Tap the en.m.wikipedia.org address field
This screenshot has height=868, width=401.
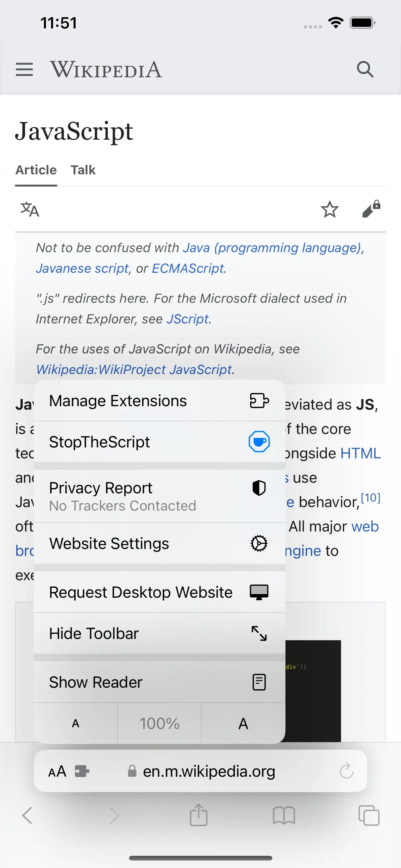(x=200, y=771)
